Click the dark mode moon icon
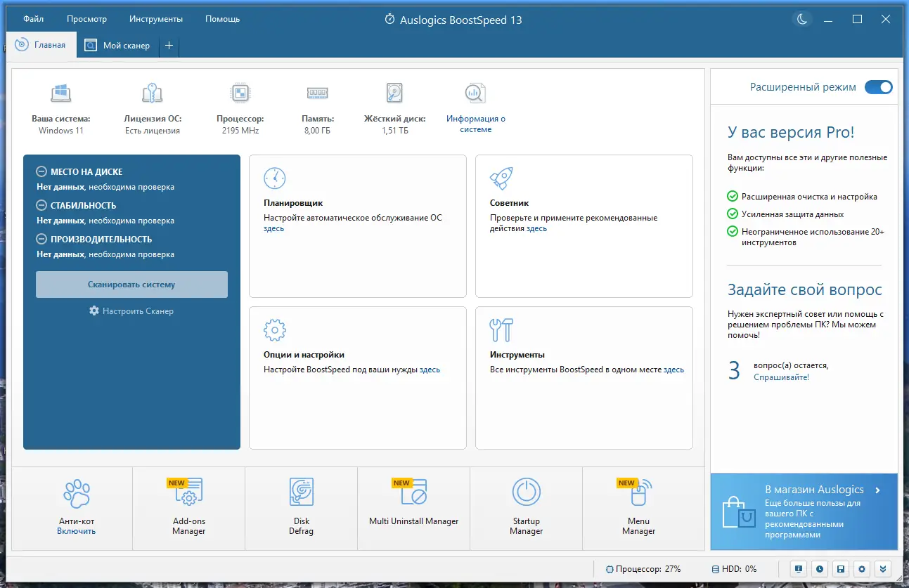 pyautogui.click(x=801, y=20)
